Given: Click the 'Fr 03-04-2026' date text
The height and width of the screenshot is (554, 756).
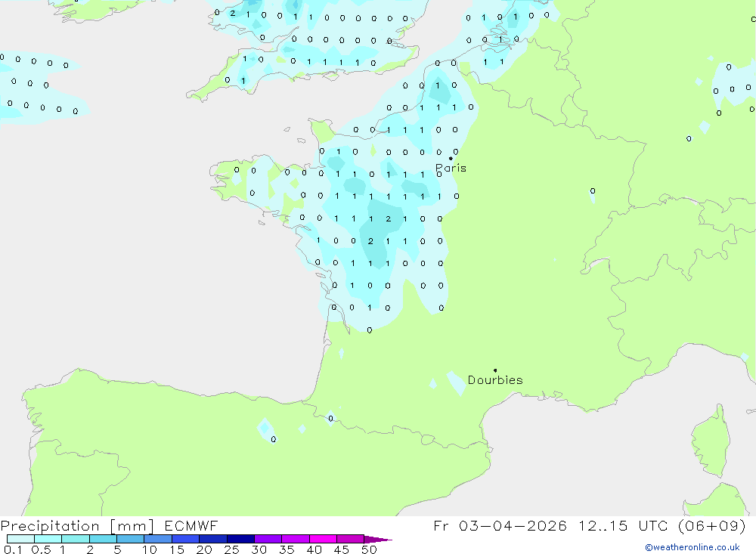Looking at the screenshot, I should click(x=500, y=525).
